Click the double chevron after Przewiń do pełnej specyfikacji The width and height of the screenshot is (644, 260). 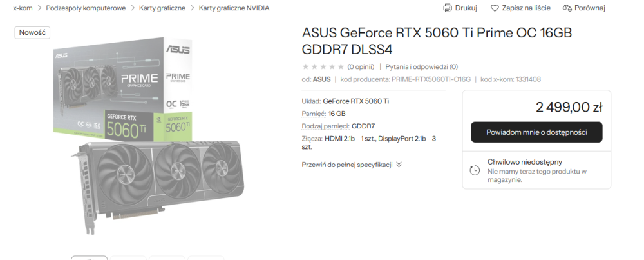point(399,165)
